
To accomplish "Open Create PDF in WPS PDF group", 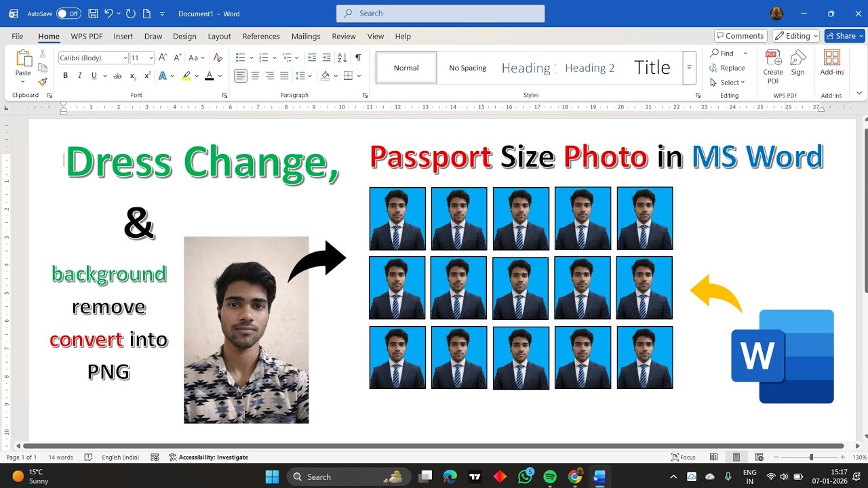I will pyautogui.click(x=773, y=66).
